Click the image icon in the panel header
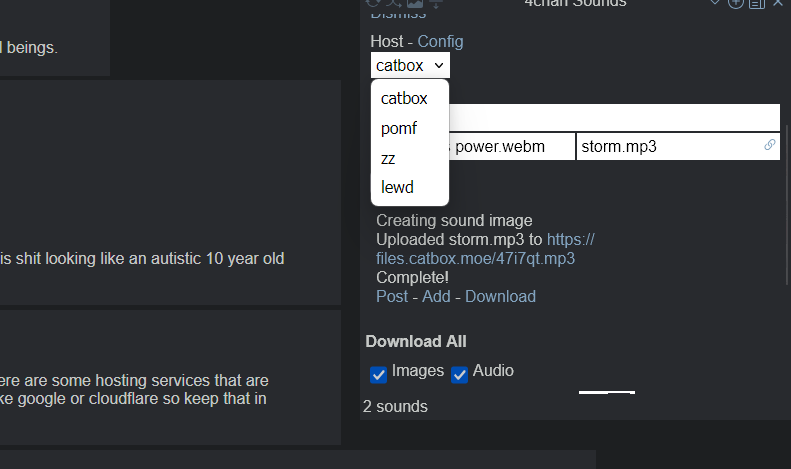 (415, 4)
